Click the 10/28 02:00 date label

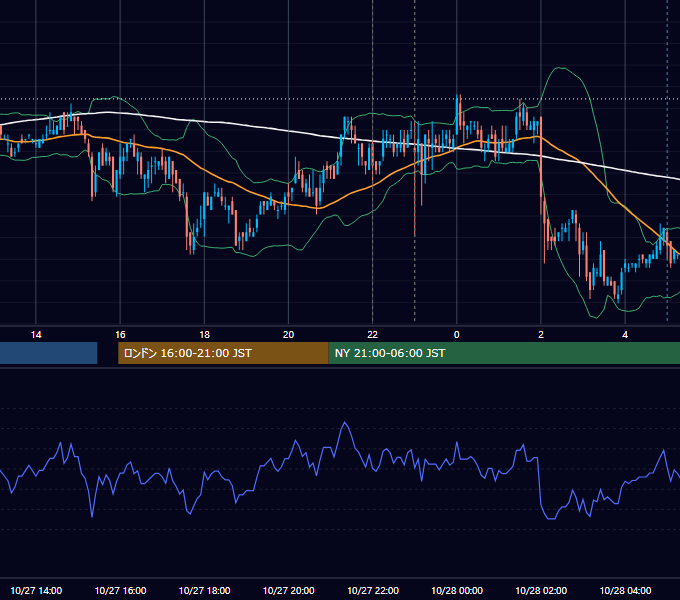541,591
